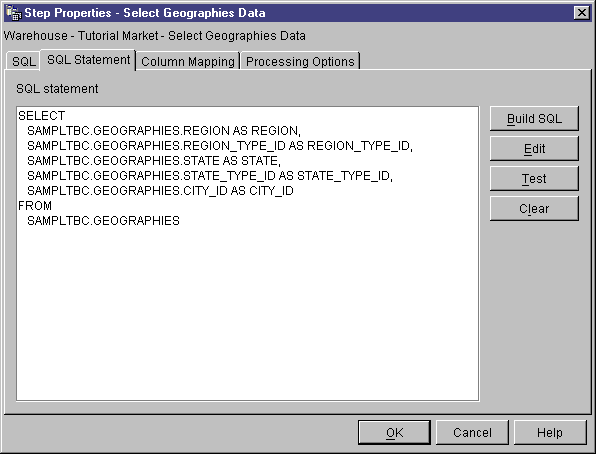Click the CITY_ID AS CITY_ID line
Image resolution: width=597 pixels, height=454 pixels.
coord(160,190)
